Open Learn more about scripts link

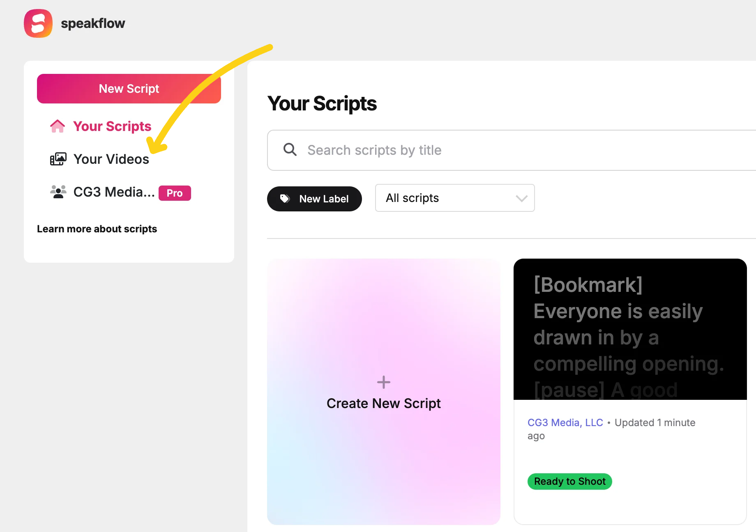tap(97, 229)
